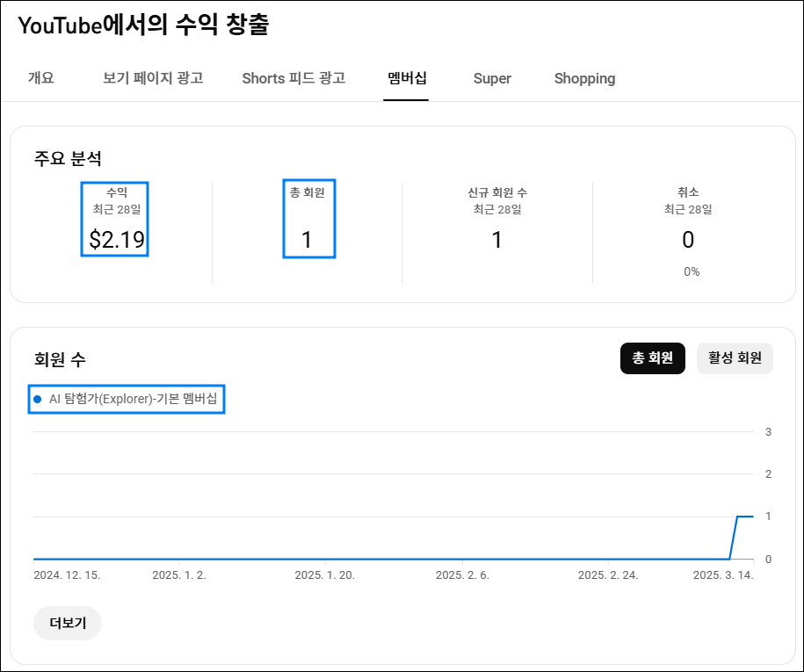View the 신규 회원 수 metric

click(x=496, y=219)
